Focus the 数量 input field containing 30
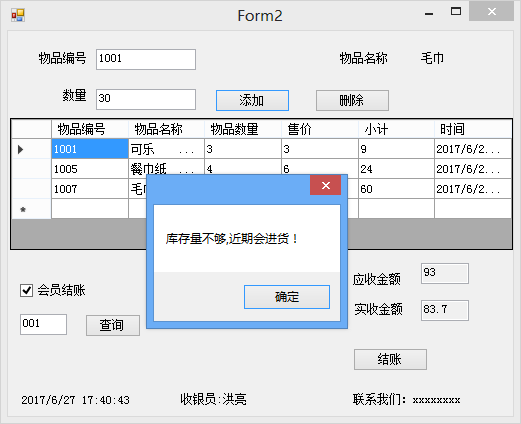The width and height of the screenshot is (521, 424). (146, 99)
